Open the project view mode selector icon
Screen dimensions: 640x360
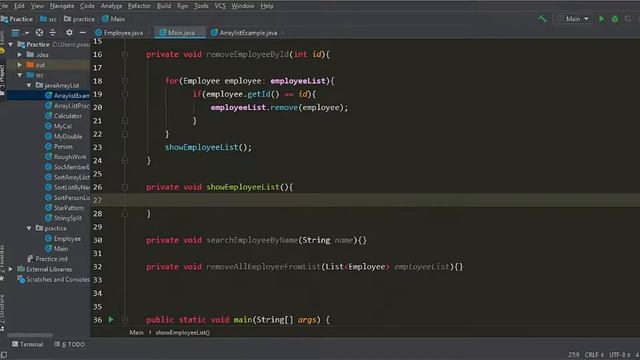[x=15, y=33]
